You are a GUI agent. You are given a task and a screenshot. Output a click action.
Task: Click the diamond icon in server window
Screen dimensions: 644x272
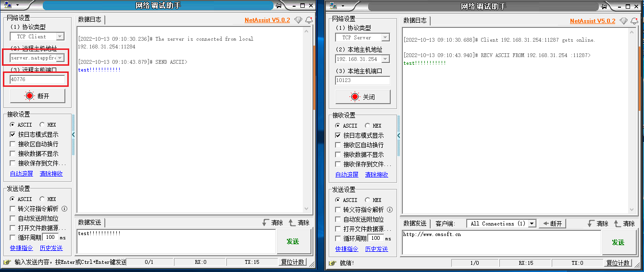[624, 21]
